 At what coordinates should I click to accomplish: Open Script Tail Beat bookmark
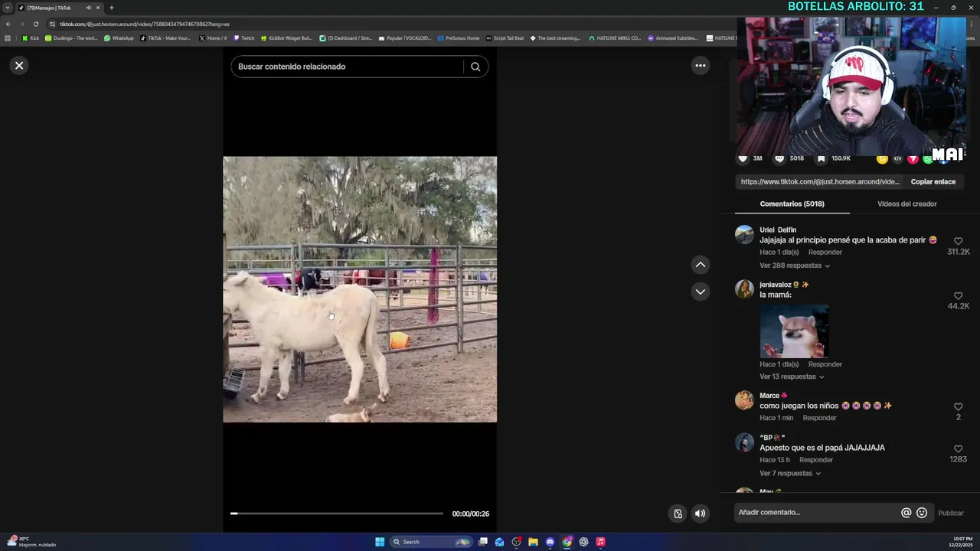pos(505,38)
